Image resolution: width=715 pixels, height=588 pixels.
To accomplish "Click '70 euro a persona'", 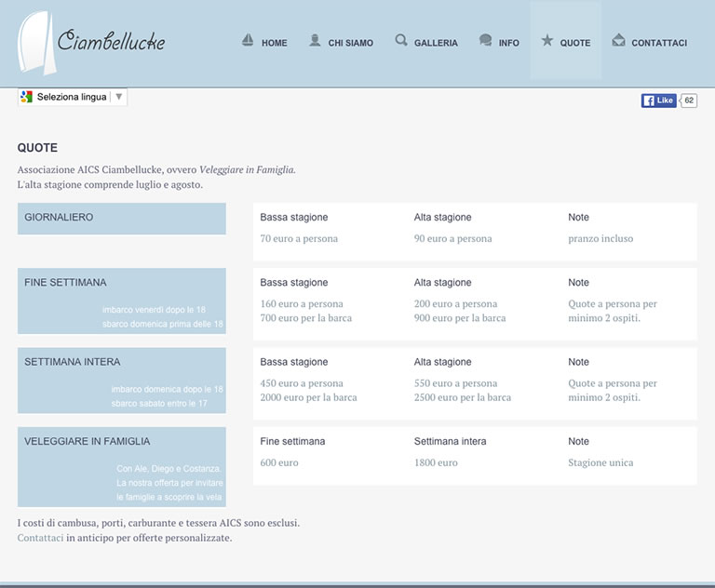I will 299,238.
